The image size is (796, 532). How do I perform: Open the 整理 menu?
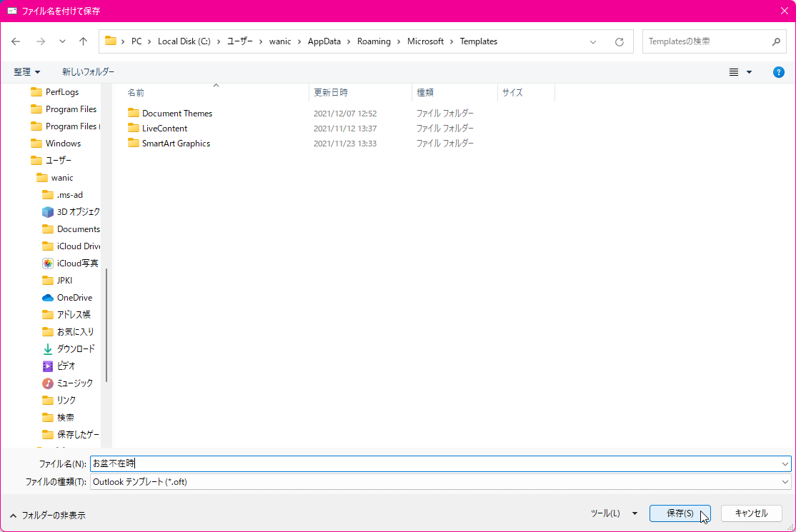tap(26, 72)
